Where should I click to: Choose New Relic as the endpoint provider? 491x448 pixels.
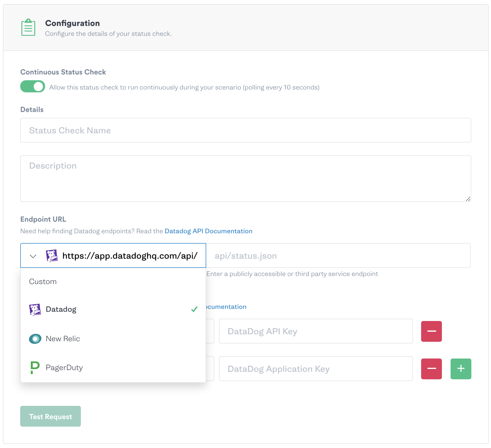point(63,339)
